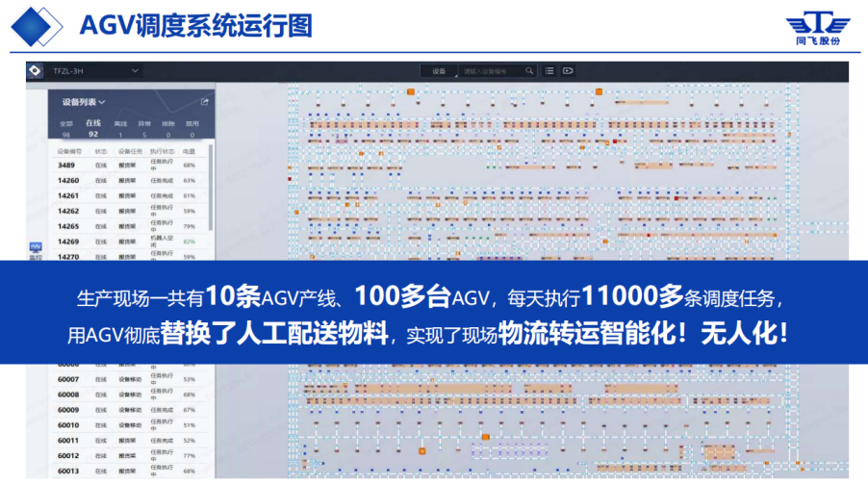
Task: Select device row 60008
Action: pos(131,395)
